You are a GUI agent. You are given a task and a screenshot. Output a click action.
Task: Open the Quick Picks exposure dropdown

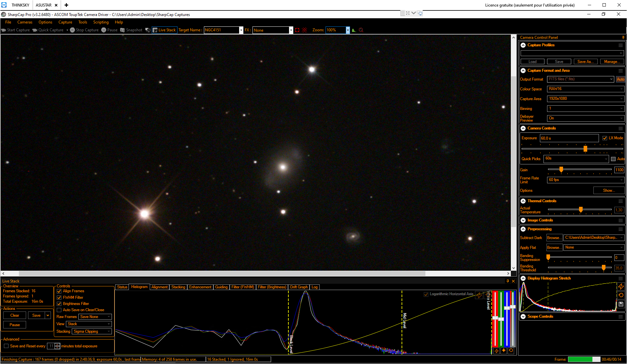pos(576,159)
